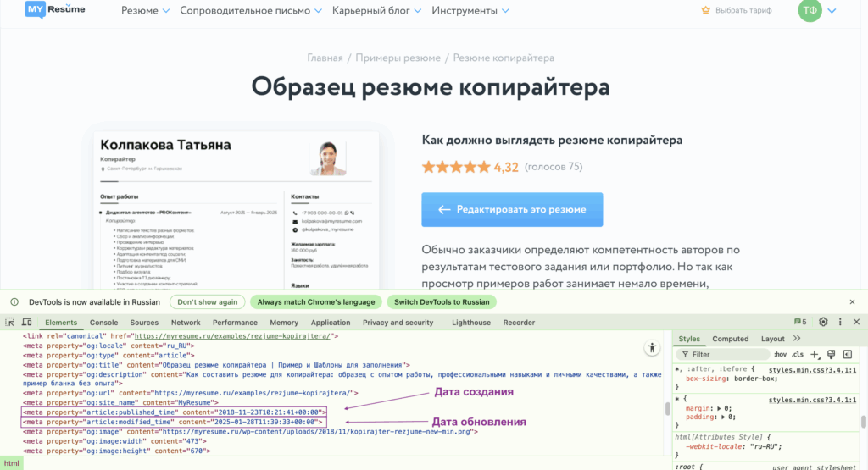Open the DevTools three-dot menu
The image size is (868, 470).
click(x=840, y=322)
